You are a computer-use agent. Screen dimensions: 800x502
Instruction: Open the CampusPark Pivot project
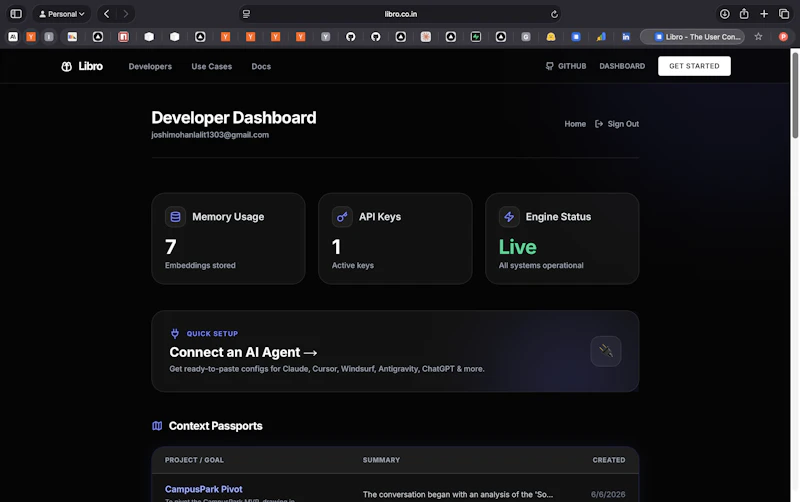(204, 489)
